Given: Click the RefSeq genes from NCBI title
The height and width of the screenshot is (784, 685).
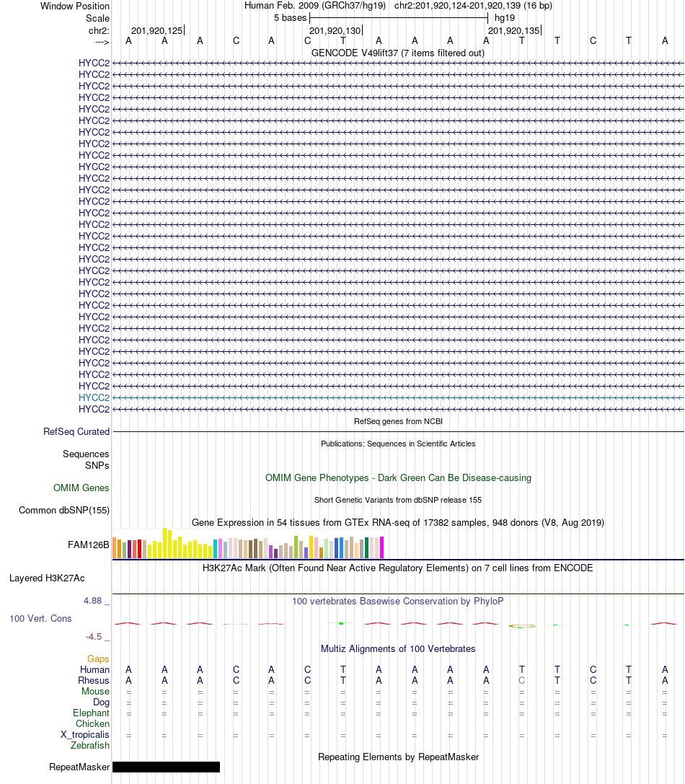Looking at the screenshot, I should (x=398, y=421).
